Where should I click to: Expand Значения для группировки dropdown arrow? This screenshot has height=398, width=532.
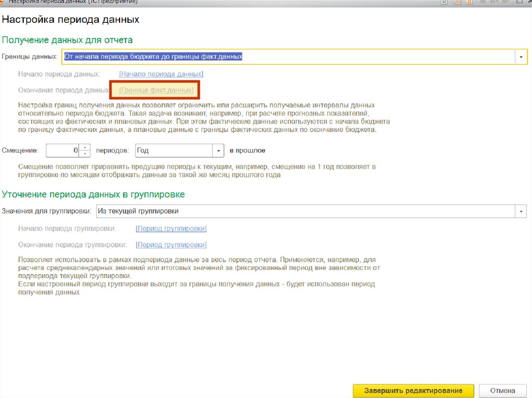(521, 212)
